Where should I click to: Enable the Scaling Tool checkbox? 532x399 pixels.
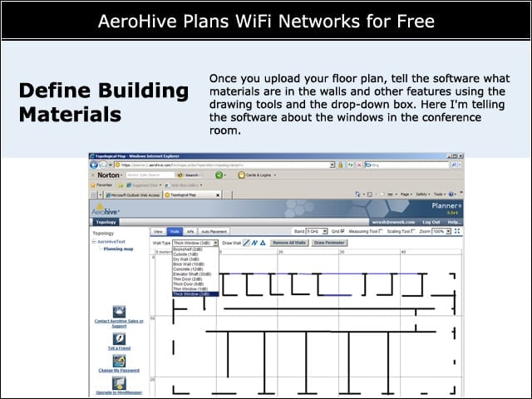(413, 231)
